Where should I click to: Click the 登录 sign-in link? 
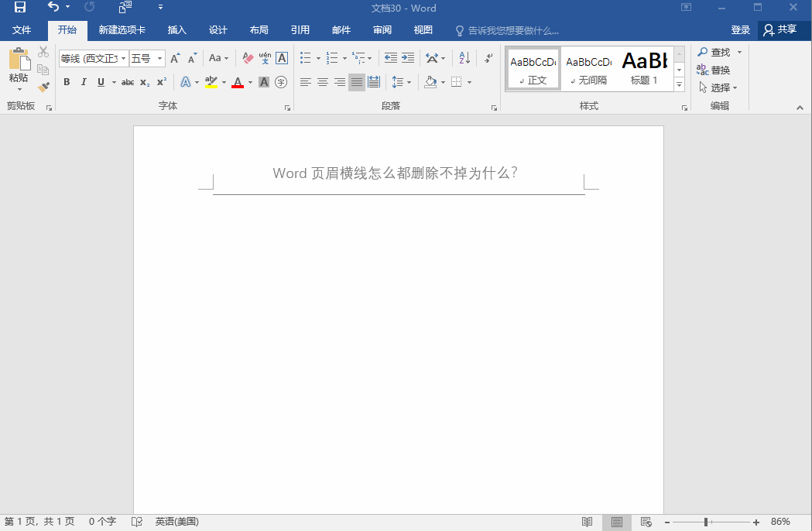coord(741,30)
